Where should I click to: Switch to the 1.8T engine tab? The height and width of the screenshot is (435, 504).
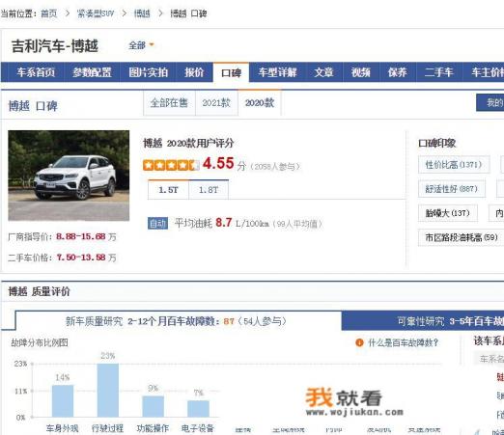point(209,190)
